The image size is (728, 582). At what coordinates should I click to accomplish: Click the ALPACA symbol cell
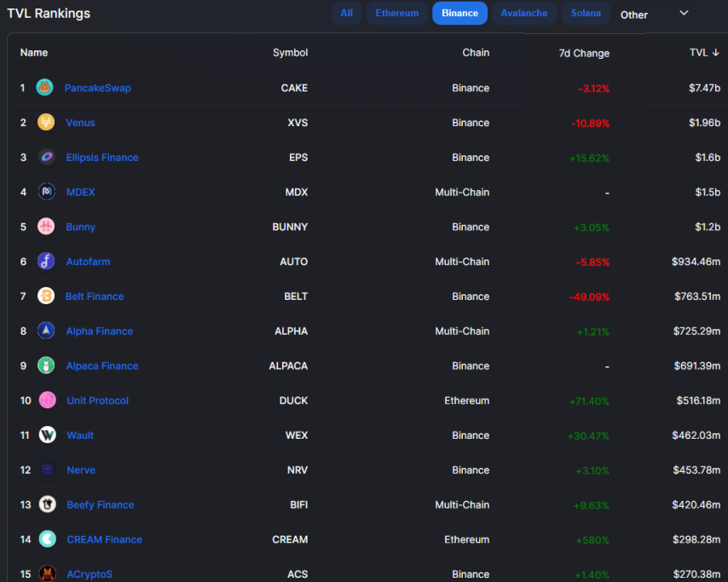pyautogui.click(x=288, y=366)
